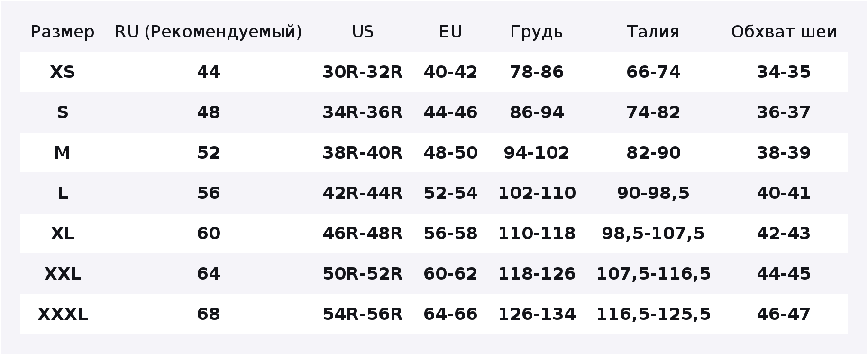Select the RU (Рекомендуемый) column header
868x355 pixels.
tap(209, 32)
